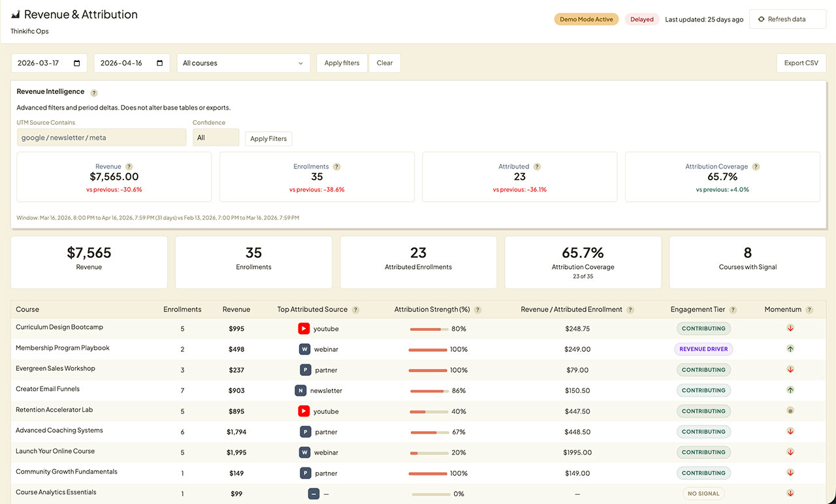Open calendar picker icon for 2026-04-16 date
The width and height of the screenshot is (836, 504).
(160, 63)
